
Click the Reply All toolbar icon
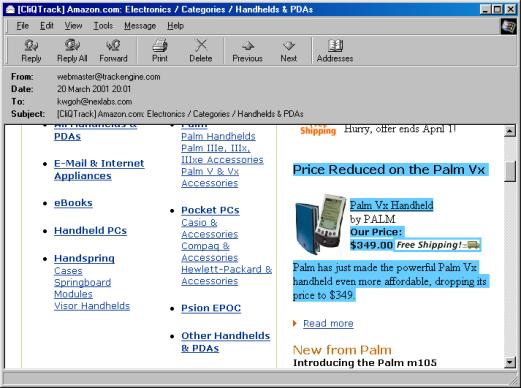72,51
